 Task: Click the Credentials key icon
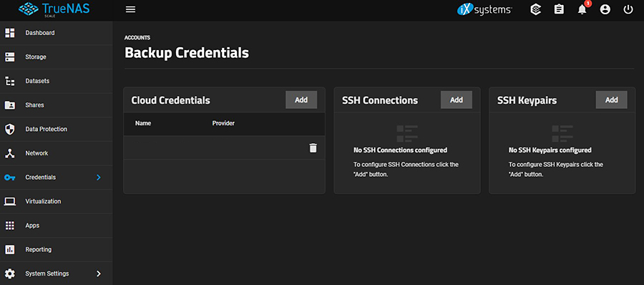pos(10,178)
